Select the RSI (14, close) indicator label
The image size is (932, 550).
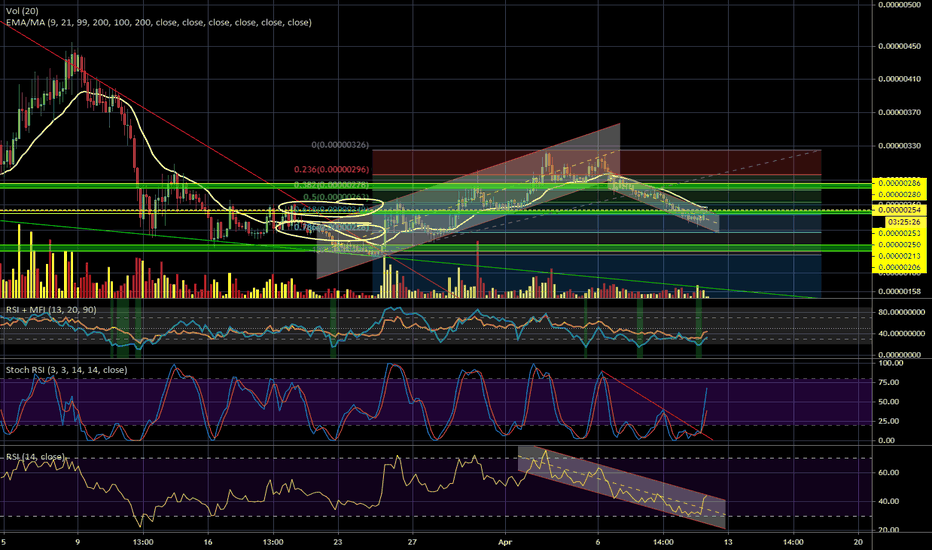pos(35,457)
